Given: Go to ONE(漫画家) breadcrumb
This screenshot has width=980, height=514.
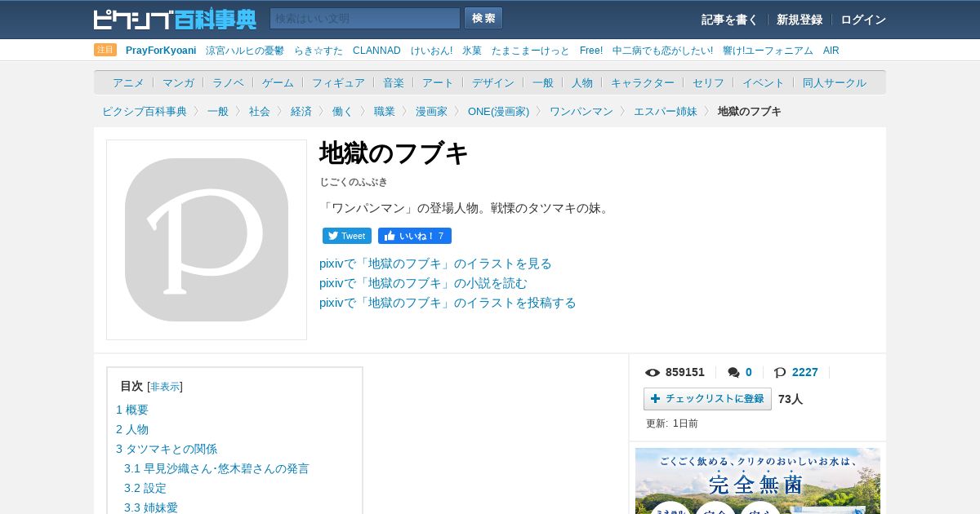Looking at the screenshot, I should [x=498, y=111].
